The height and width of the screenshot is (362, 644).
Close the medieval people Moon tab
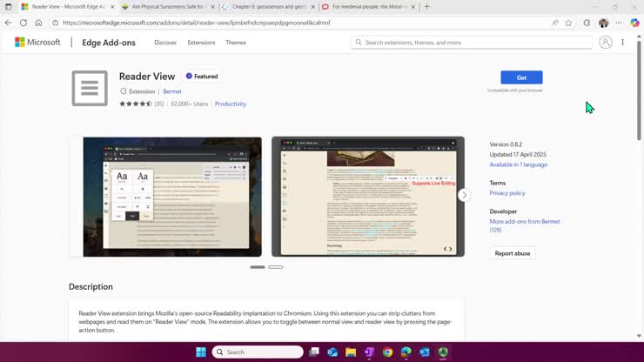point(413,7)
